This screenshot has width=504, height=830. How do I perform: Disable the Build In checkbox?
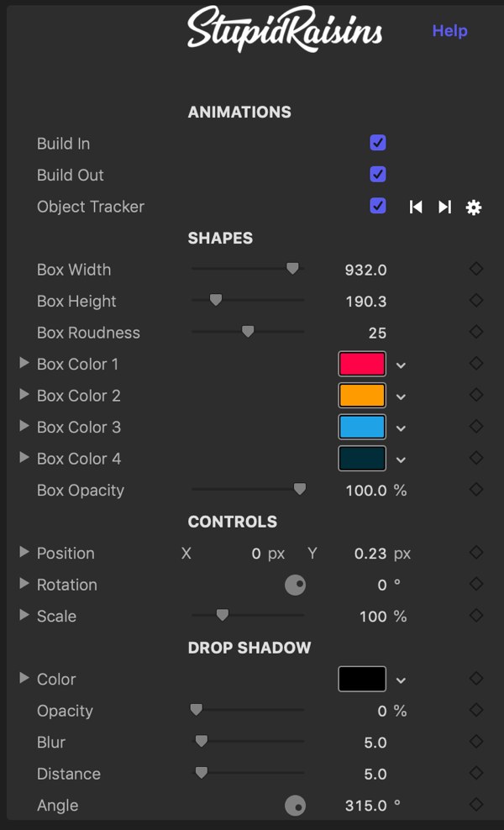click(377, 143)
